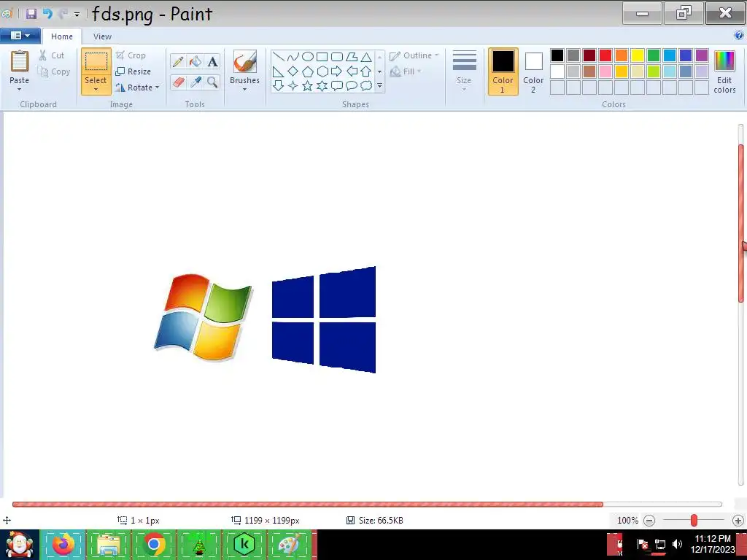
Task: Choose the Five-point star shape
Action: (x=308, y=86)
